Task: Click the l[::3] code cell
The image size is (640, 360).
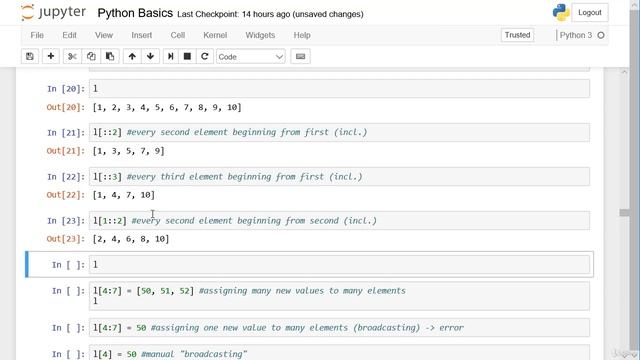Action: (x=339, y=176)
